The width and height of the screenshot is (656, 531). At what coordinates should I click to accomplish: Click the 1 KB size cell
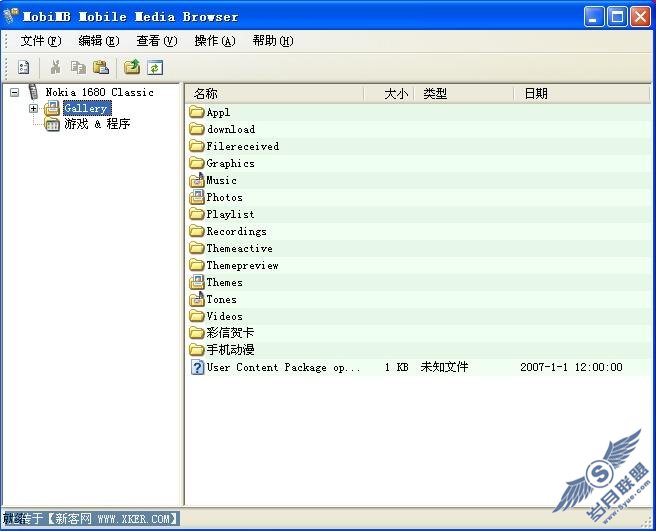pyautogui.click(x=396, y=367)
